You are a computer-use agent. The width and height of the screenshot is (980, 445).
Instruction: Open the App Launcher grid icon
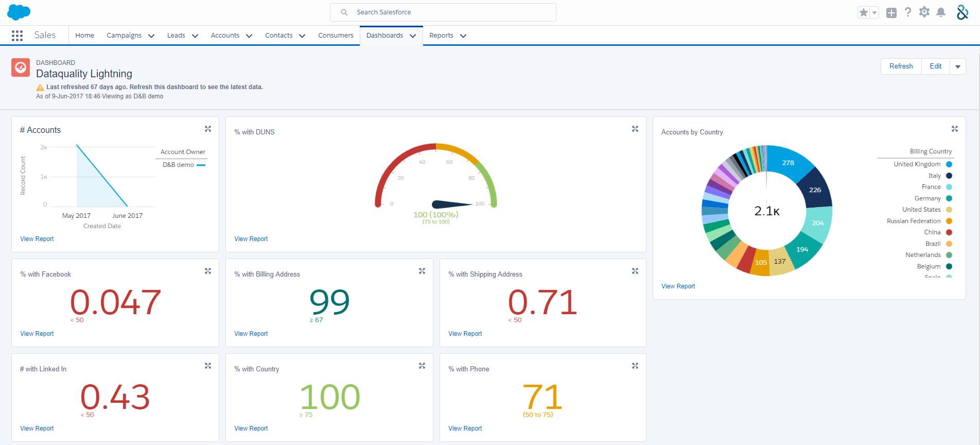(x=17, y=36)
